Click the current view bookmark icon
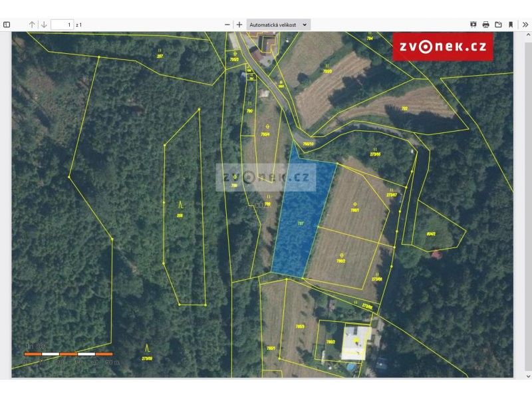Viewport: 532px width, 399px height. tap(511, 24)
